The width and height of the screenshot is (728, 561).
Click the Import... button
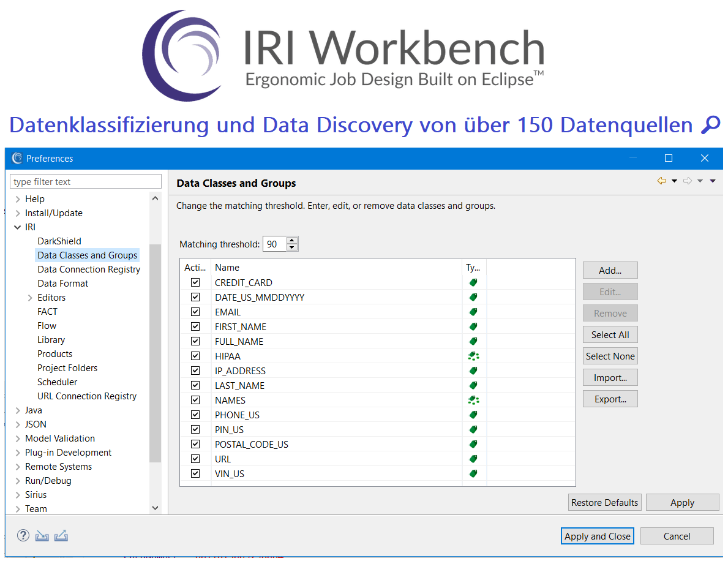[x=610, y=378]
